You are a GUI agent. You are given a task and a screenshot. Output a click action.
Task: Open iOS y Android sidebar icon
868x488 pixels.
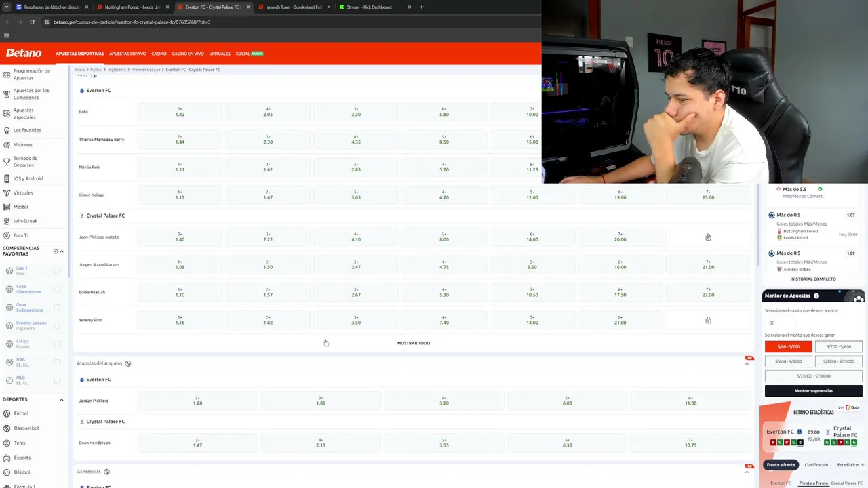(7, 178)
